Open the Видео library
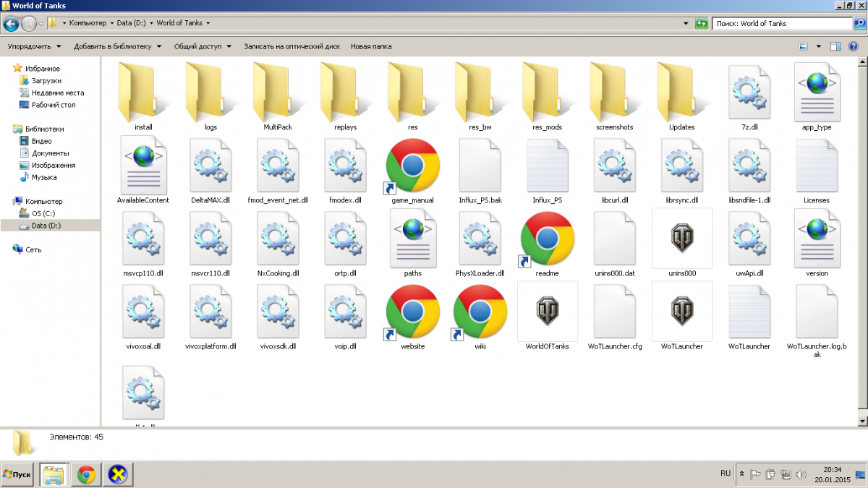The image size is (868, 488). point(35,141)
